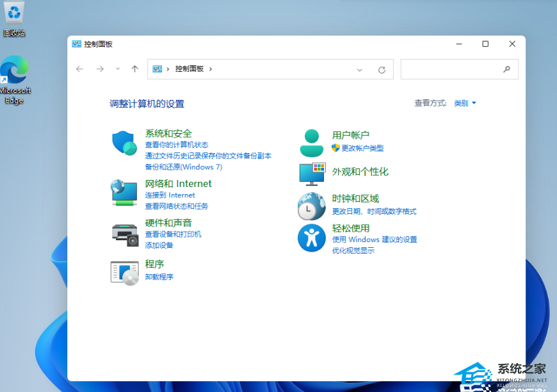The width and height of the screenshot is (557, 392).
Task: Click the refresh button in address bar
Action: (382, 69)
